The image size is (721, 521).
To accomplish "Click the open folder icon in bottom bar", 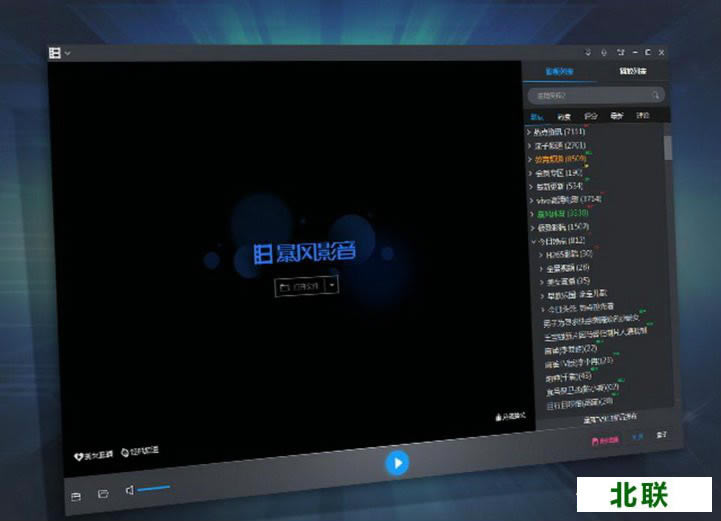I will pyautogui.click(x=102, y=494).
